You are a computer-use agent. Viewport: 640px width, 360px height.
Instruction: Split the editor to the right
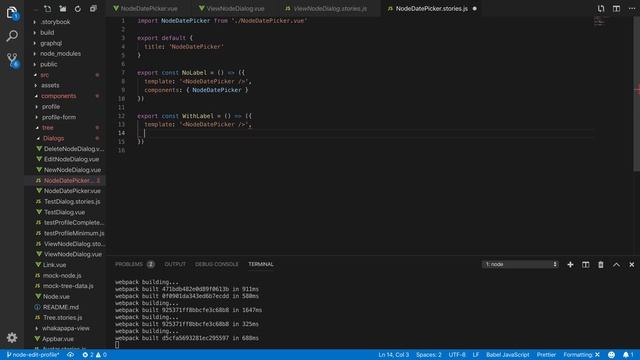(616, 9)
